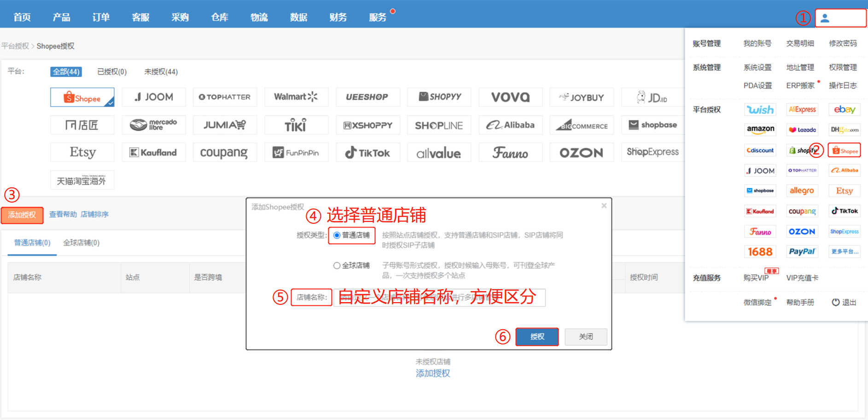Select the 全球店铺 radio button
Viewport: 868px width, 420px height.
pyautogui.click(x=337, y=266)
